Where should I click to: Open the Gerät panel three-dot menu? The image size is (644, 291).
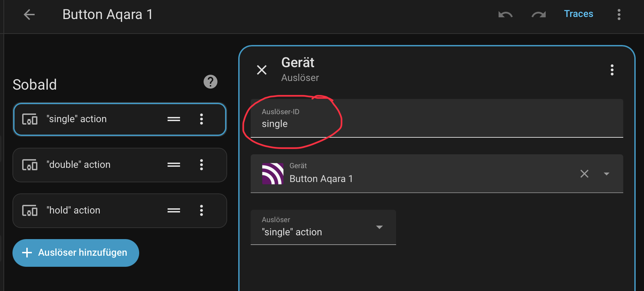612,70
